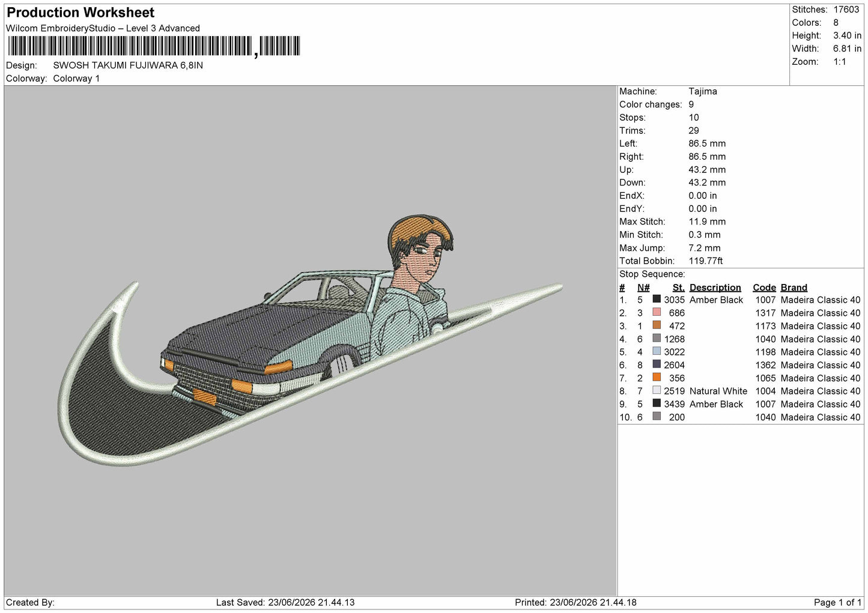Screen dimensions: 868x613
Task: Click code 1065 in the stop sequence
Action: tap(765, 378)
